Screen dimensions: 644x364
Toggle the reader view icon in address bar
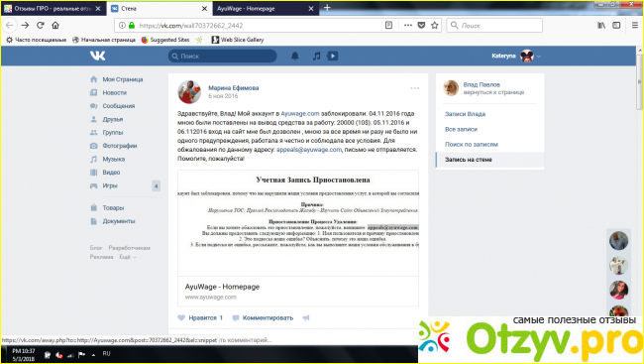pos(388,26)
